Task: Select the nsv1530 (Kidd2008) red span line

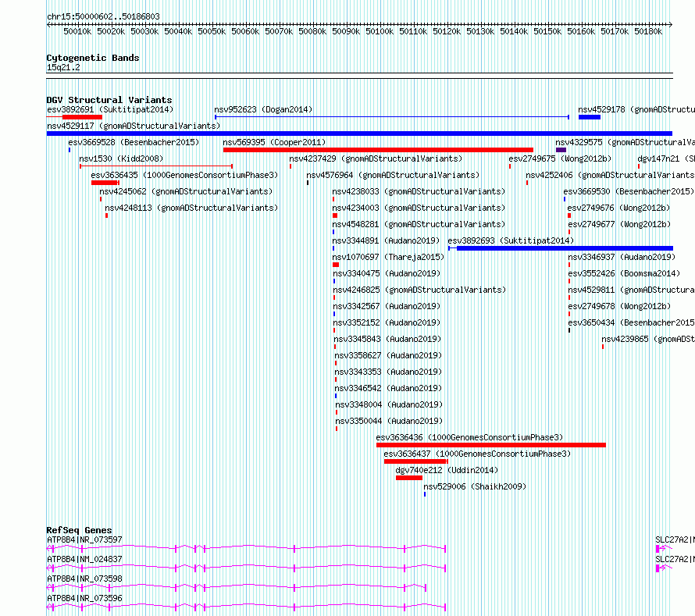Action: [156, 166]
